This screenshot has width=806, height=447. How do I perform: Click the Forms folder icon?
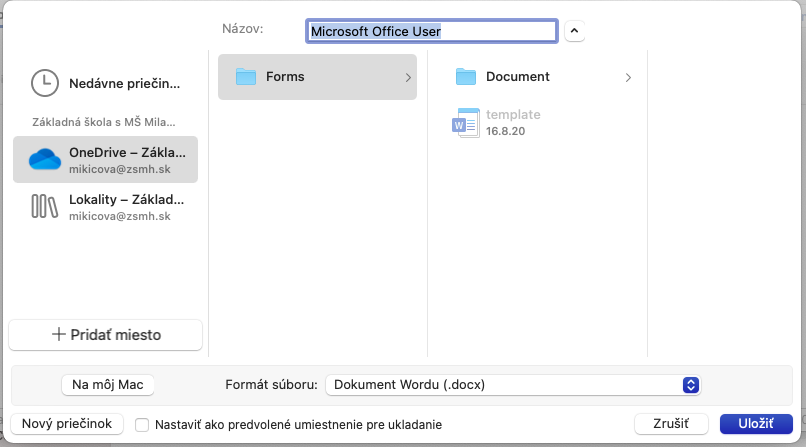tap(245, 77)
